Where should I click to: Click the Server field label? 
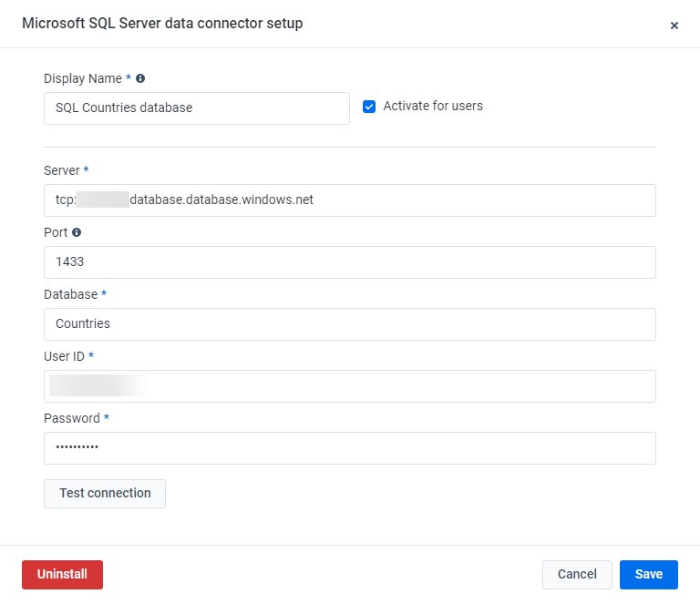(61, 170)
